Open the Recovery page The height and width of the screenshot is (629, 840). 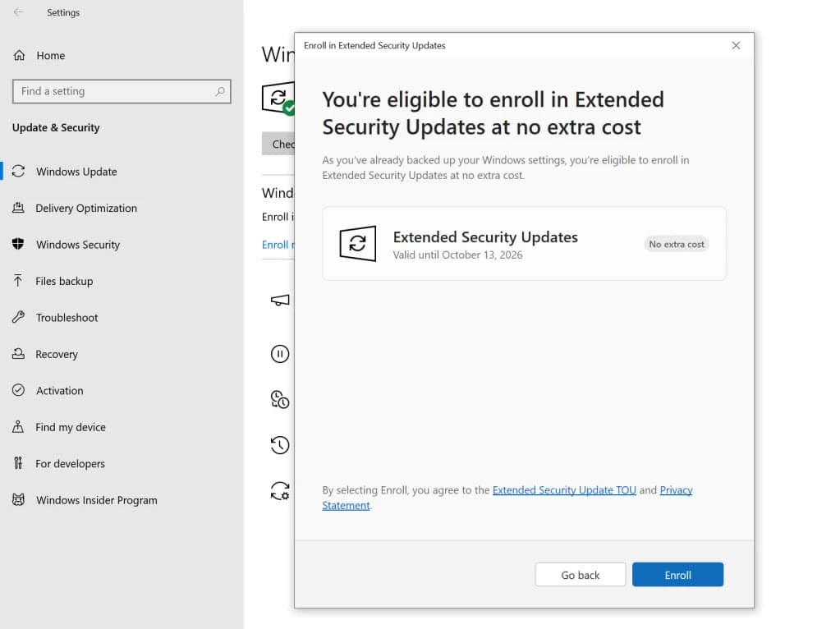(57, 354)
